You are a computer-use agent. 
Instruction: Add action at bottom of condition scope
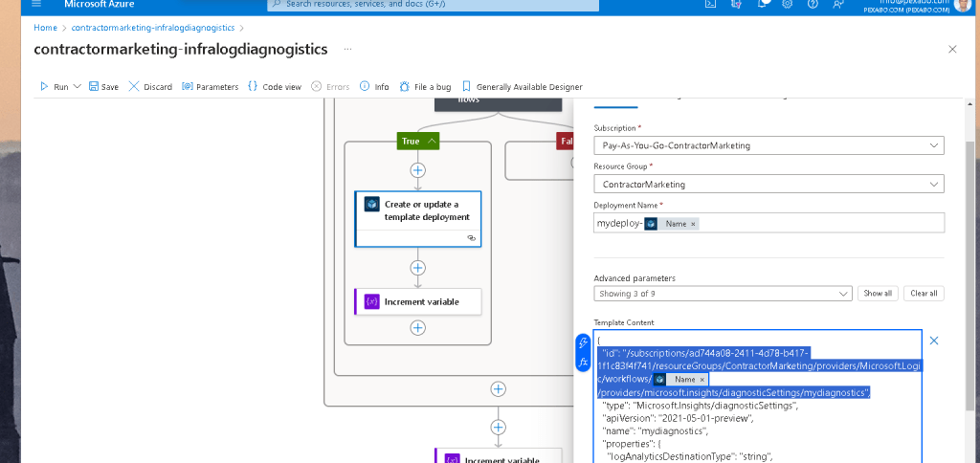click(x=498, y=389)
